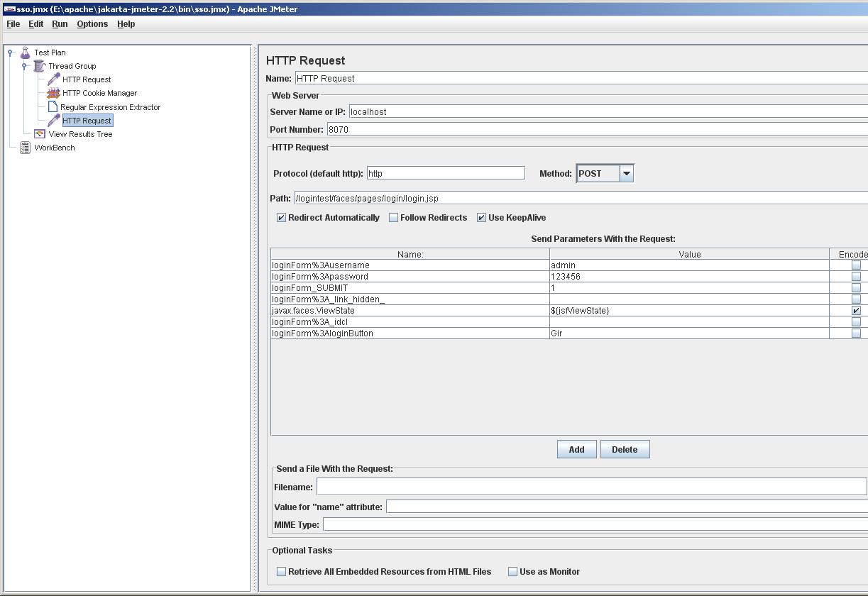Select the WorkBench node icon
This screenshot has height=596, width=868.
tap(26, 147)
